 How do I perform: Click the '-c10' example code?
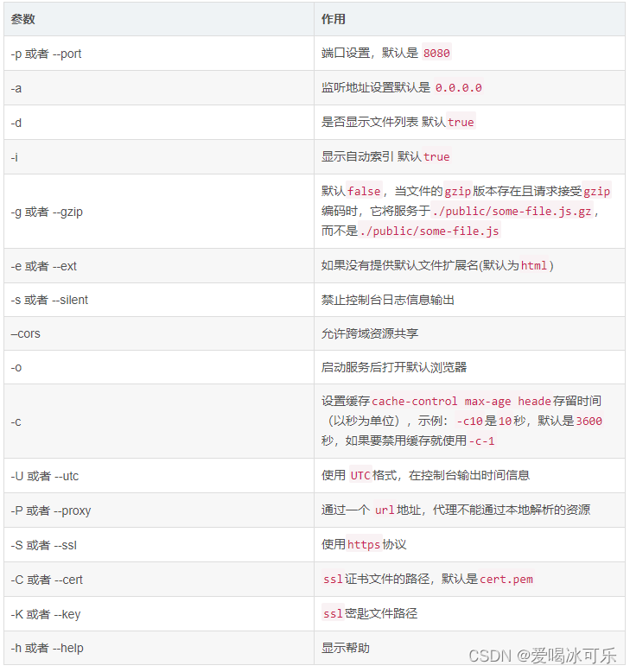[x=469, y=422]
